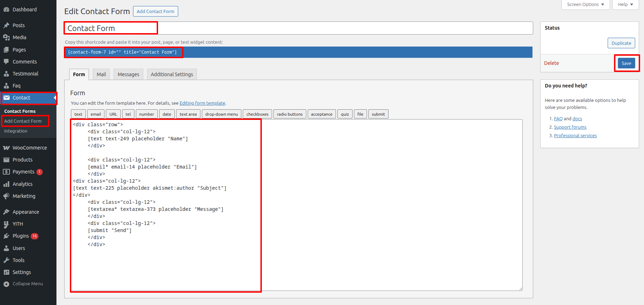This screenshot has width=644, height=305.
Task: Open Media via its sidebar icon
Action: pos(6,37)
